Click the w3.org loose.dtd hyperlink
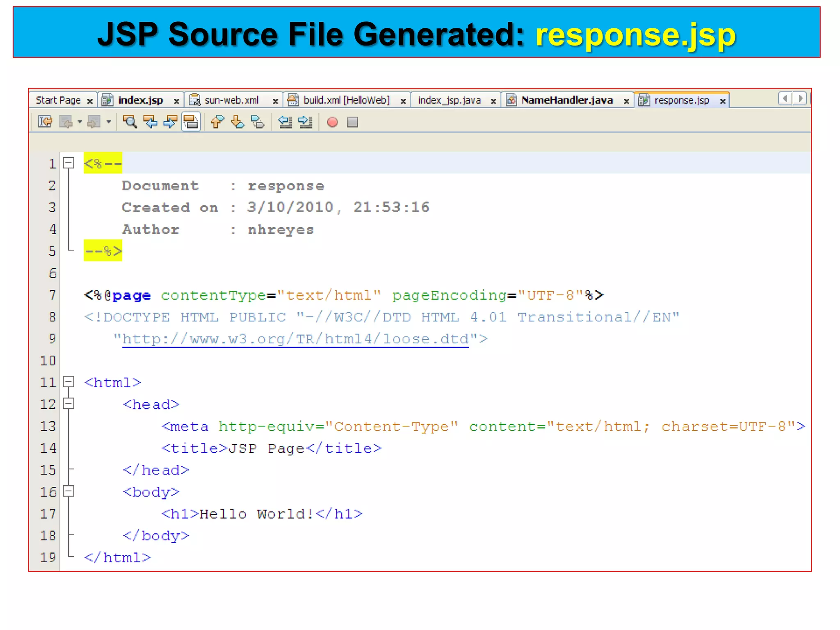Image resolution: width=840 pixels, height=630 pixels. [x=295, y=339]
